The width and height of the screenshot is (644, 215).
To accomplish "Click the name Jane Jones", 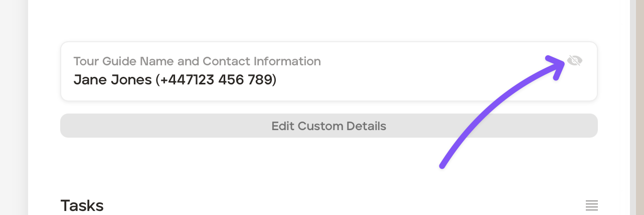I will tap(112, 80).
